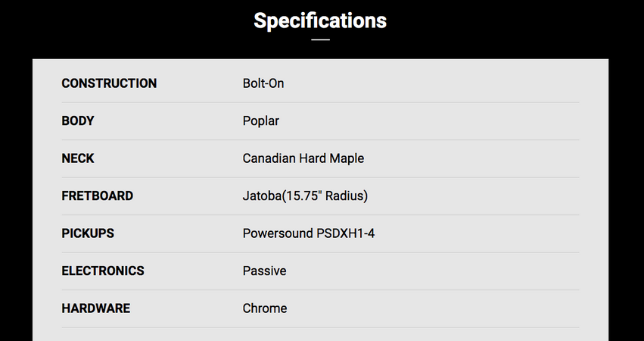Select the CONSTRUCTION label
This screenshot has width=644, height=341.
coord(109,83)
